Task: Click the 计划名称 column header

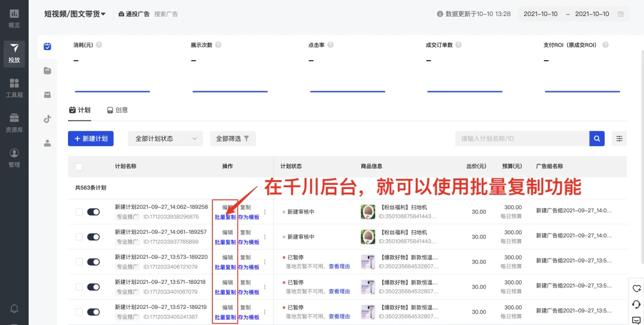Action: (126, 166)
